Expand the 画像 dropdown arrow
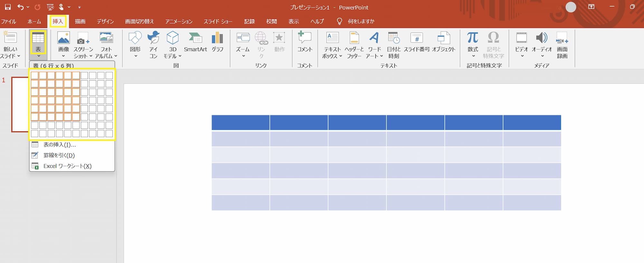Screen dimensions: 644x263 coord(63,56)
